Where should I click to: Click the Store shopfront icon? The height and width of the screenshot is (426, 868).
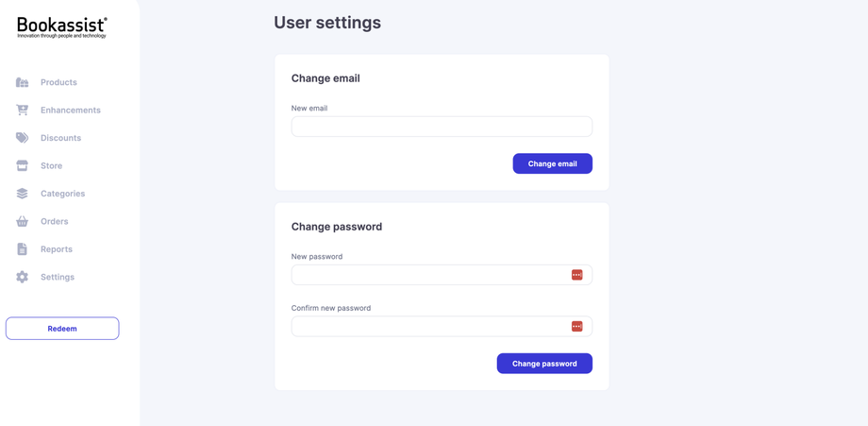(x=22, y=165)
